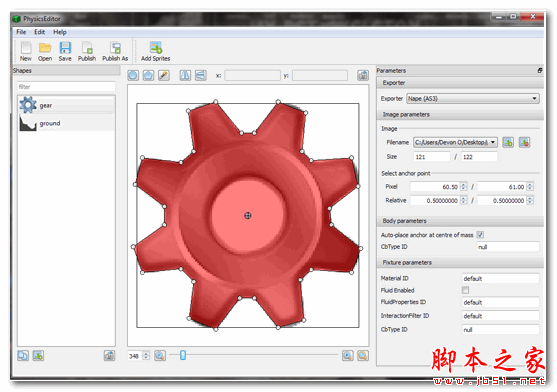Open the Exporter dropdown showing Nape (AS3)
Viewport: 557px width, 392px height.
pyautogui.click(x=473, y=98)
